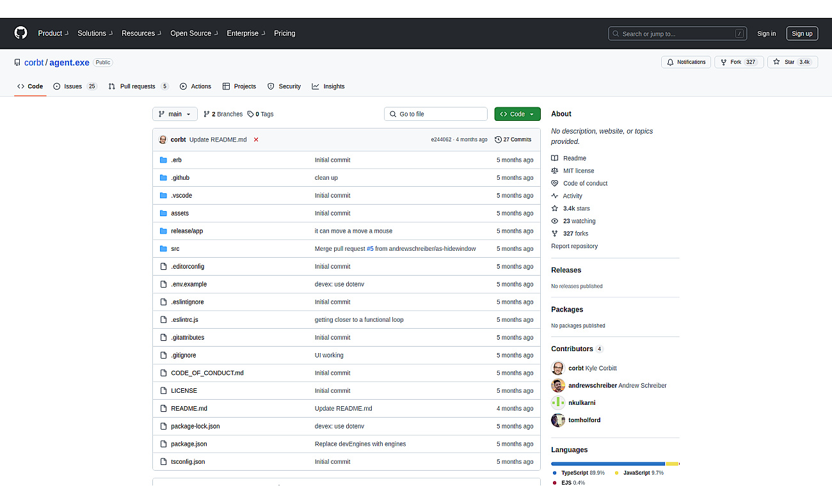Switch to the Insights tab
This screenshot has height=504, width=832.
[x=328, y=86]
